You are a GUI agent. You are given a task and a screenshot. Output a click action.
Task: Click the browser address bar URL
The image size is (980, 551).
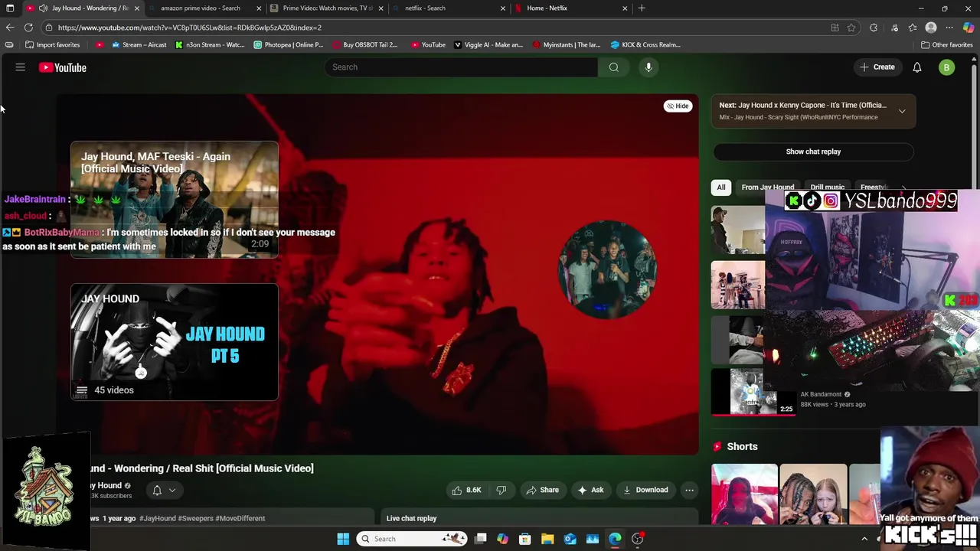tap(190, 28)
